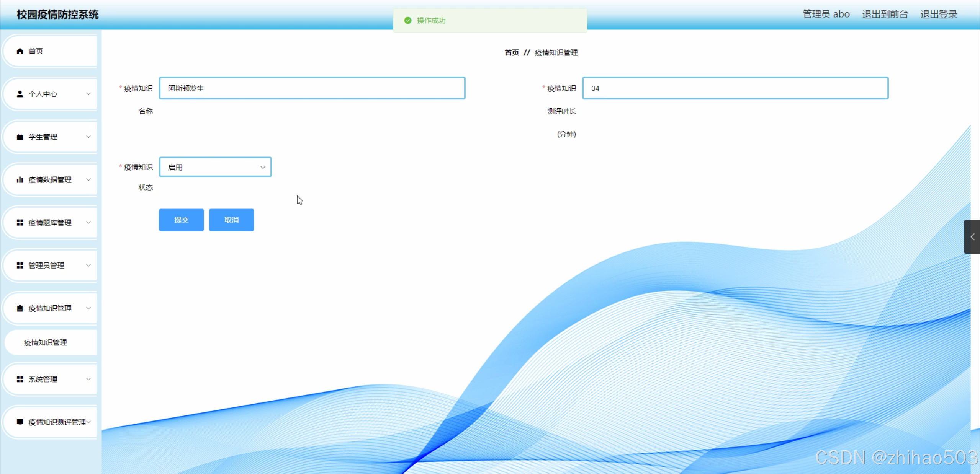Click the 退出到前台 link
This screenshot has width=980, height=474.
point(885,15)
